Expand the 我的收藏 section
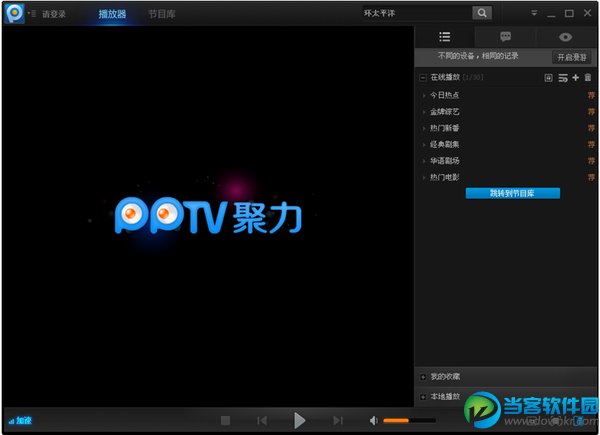This screenshot has width=600, height=435. coord(423,377)
